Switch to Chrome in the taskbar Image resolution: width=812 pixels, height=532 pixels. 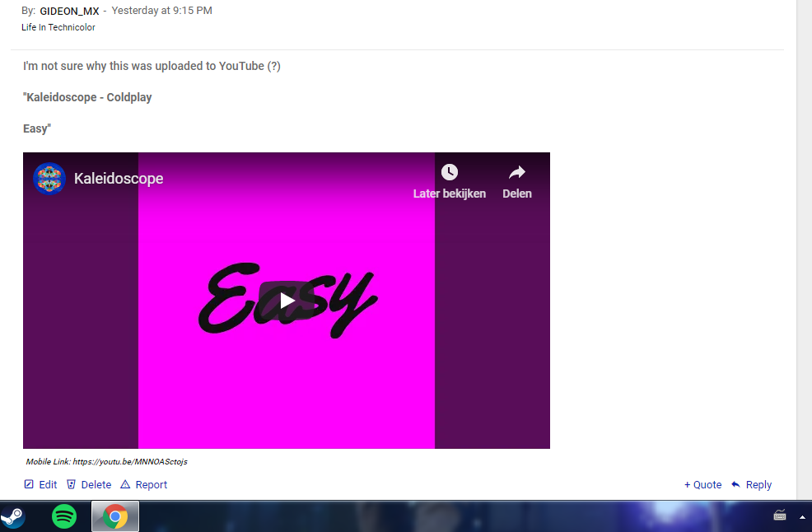(115, 516)
